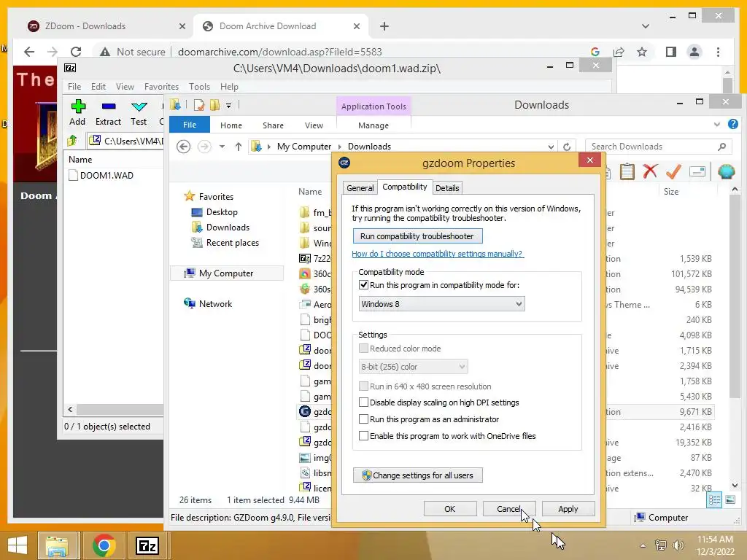
Task: Click OK in gzdoom Properties
Action: pos(449,508)
